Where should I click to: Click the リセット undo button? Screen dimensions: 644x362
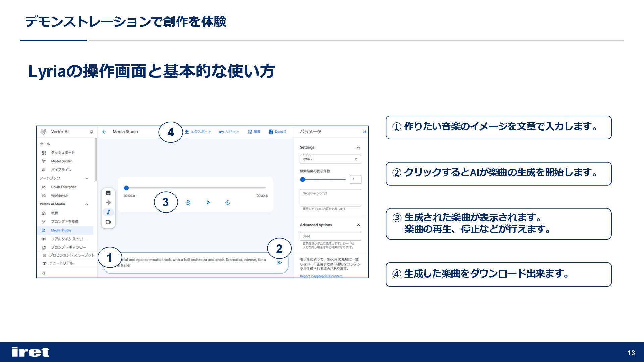click(229, 132)
